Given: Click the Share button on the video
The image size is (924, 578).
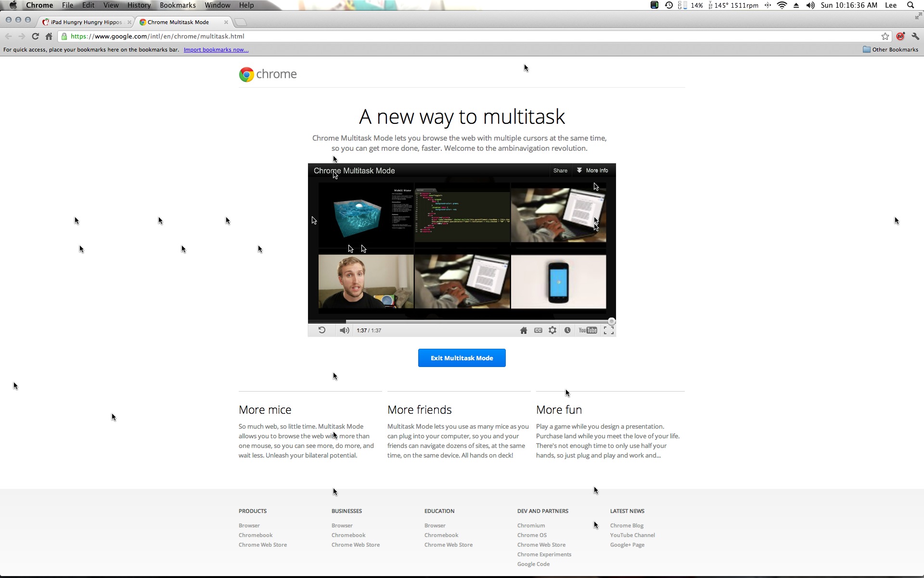Looking at the screenshot, I should [x=560, y=171].
